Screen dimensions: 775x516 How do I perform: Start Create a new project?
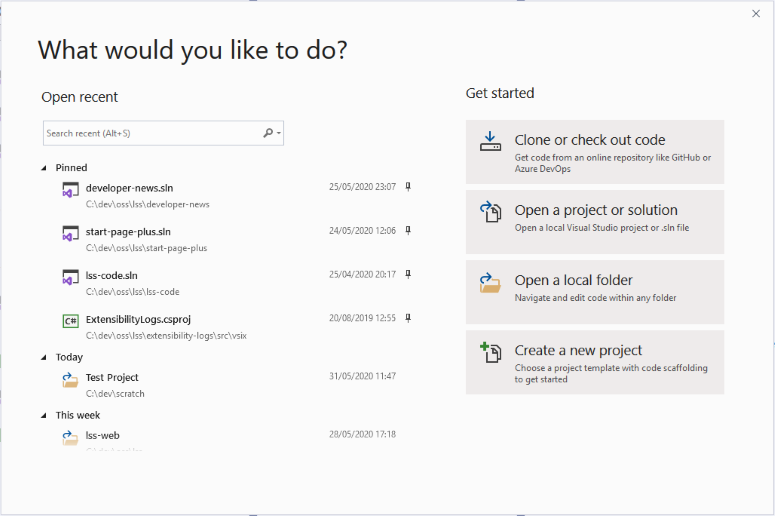pyautogui.click(x=595, y=362)
